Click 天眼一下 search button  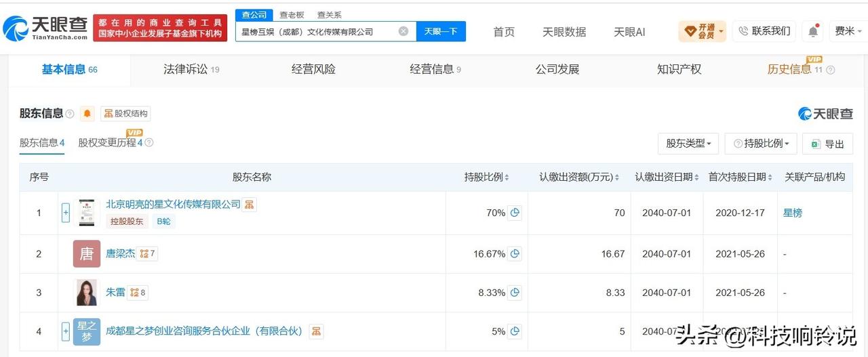[441, 31]
